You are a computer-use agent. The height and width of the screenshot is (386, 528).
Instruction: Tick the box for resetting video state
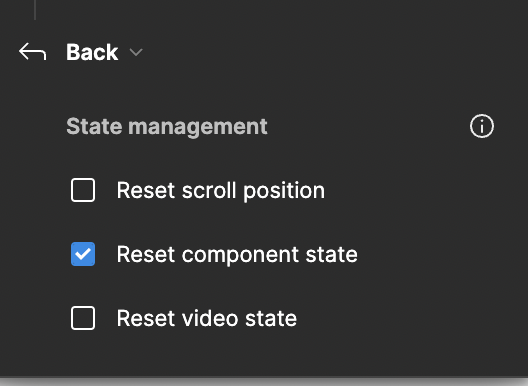(83, 318)
